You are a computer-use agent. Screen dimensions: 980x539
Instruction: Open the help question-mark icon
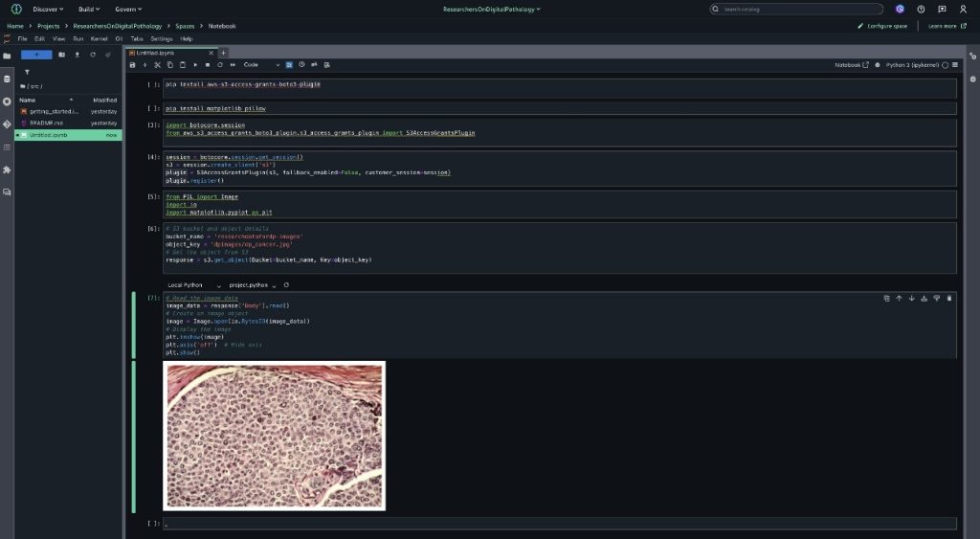(921, 10)
